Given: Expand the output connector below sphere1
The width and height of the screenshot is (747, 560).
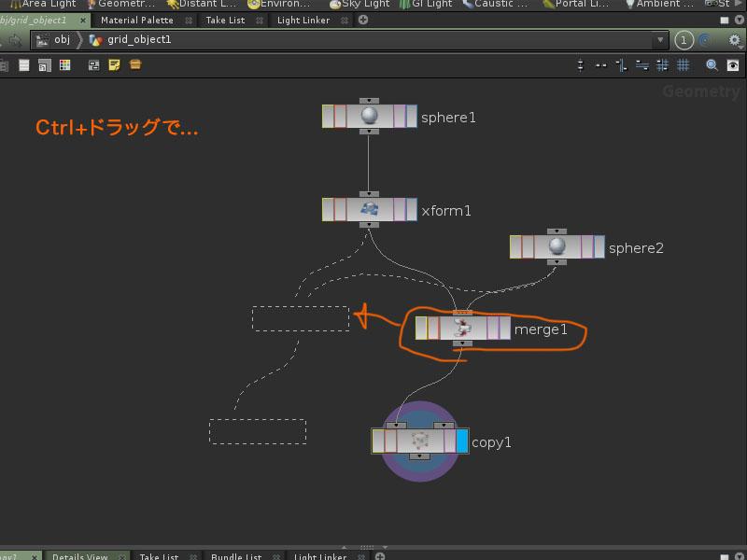Looking at the screenshot, I should tap(369, 133).
